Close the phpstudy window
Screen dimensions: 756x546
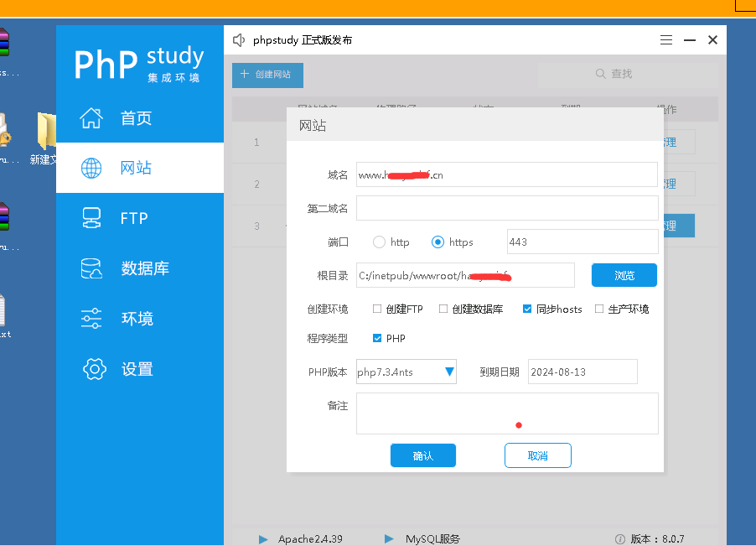712,40
